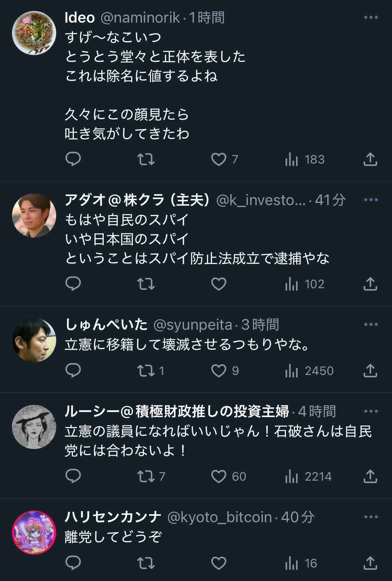Open the 離党してどうぞ tweet text
This screenshot has width=392, height=581.
click(113, 537)
